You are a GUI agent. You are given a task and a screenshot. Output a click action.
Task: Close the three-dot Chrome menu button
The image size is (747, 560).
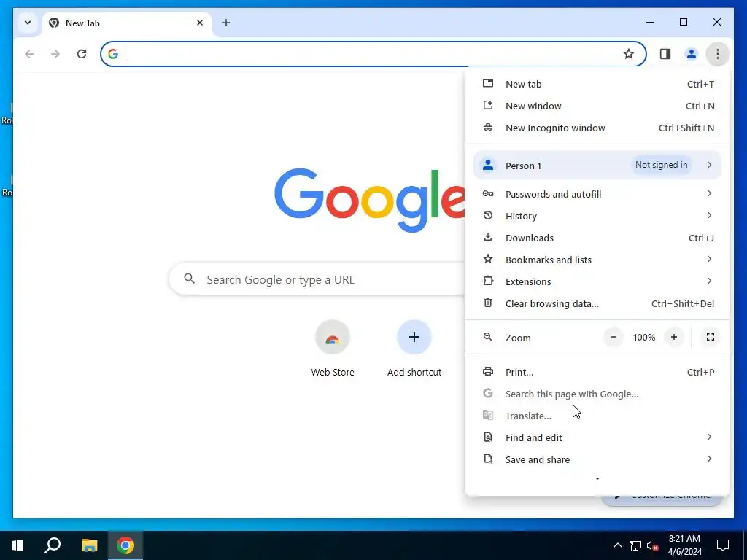[718, 54]
